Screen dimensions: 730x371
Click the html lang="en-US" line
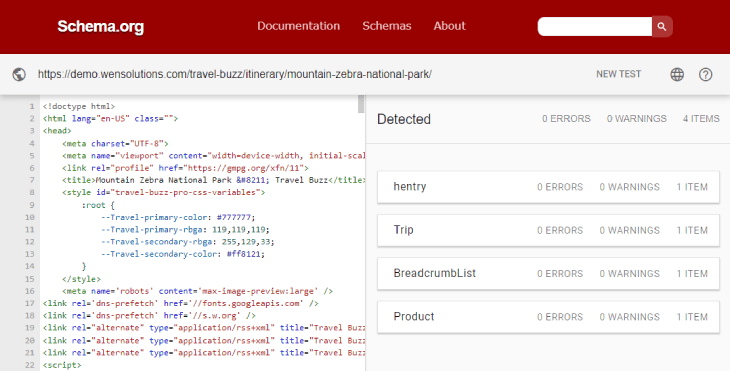[110, 119]
